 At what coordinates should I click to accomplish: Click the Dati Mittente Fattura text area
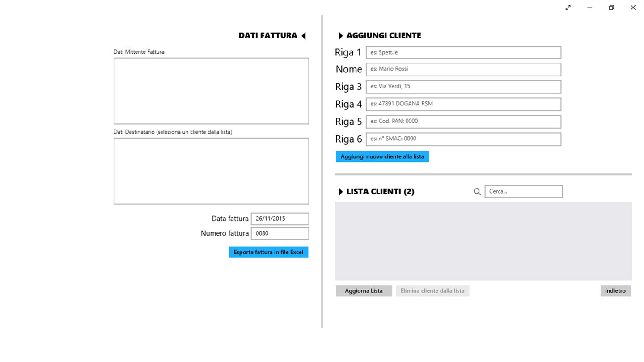coord(211,91)
